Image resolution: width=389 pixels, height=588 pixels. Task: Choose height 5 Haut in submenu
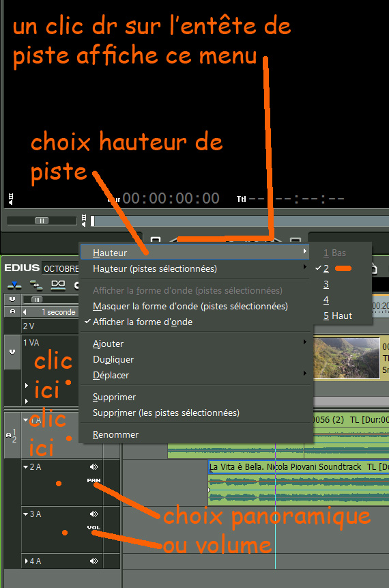click(338, 316)
